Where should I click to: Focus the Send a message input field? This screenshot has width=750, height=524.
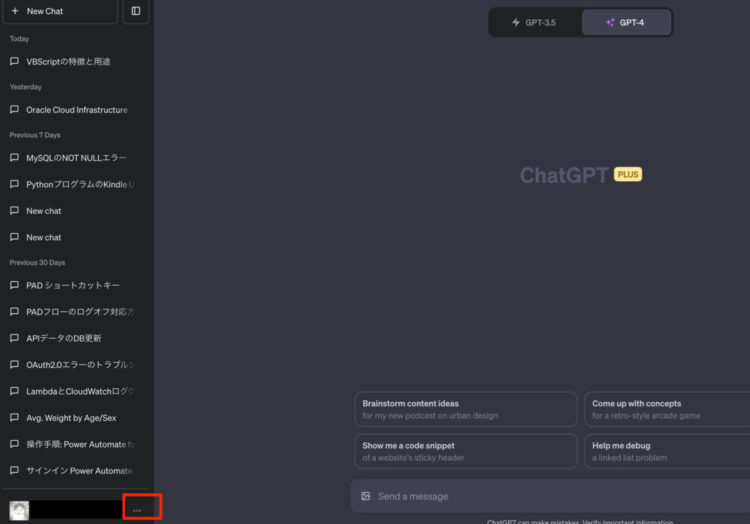[x=550, y=496]
